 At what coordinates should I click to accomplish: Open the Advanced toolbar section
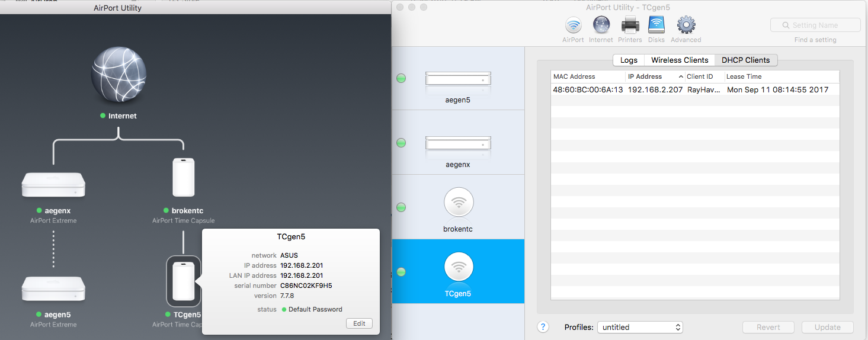(686, 29)
